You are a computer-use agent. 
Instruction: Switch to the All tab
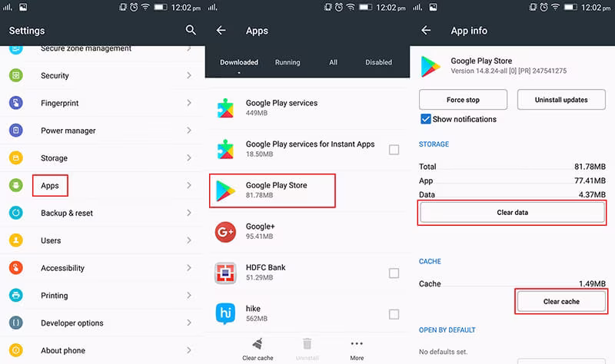click(x=333, y=62)
